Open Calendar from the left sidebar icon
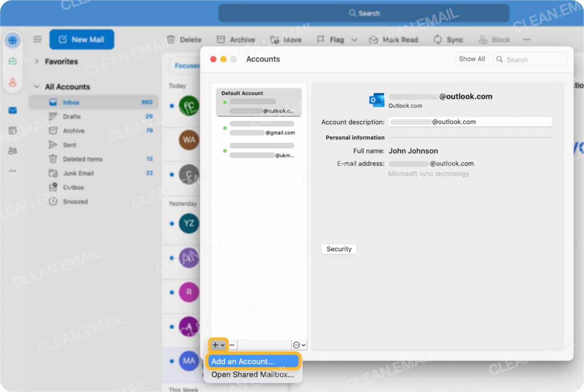 (13, 131)
